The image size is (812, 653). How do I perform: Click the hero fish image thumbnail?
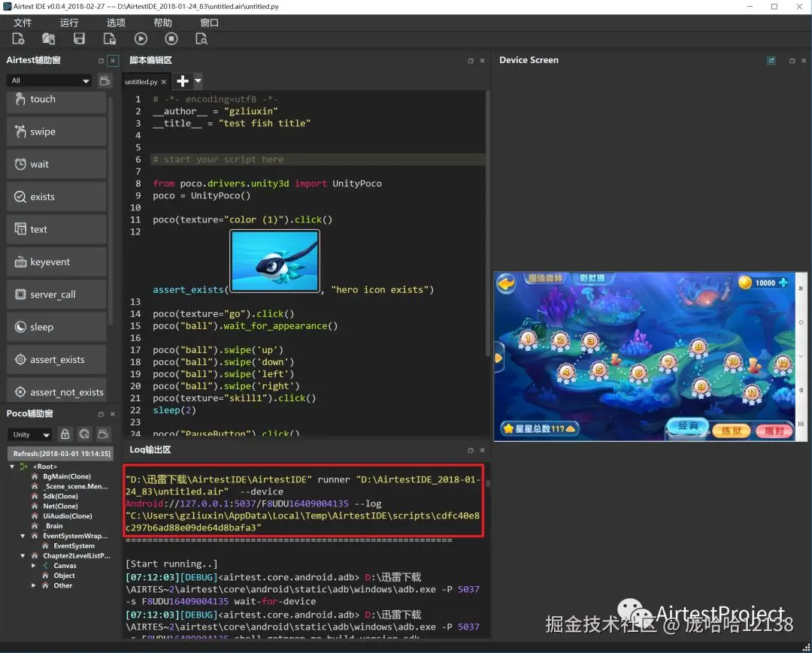(x=275, y=262)
